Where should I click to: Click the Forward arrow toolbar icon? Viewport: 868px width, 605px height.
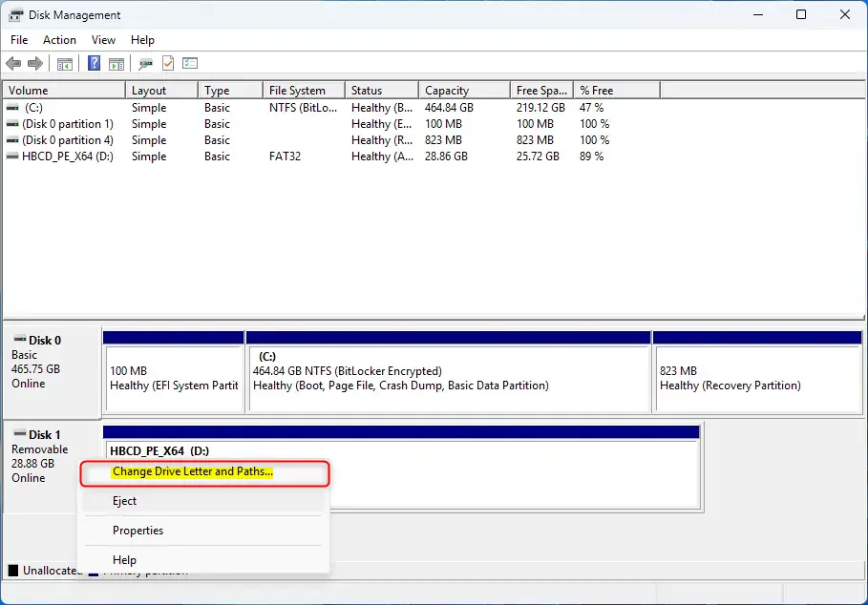(35, 64)
